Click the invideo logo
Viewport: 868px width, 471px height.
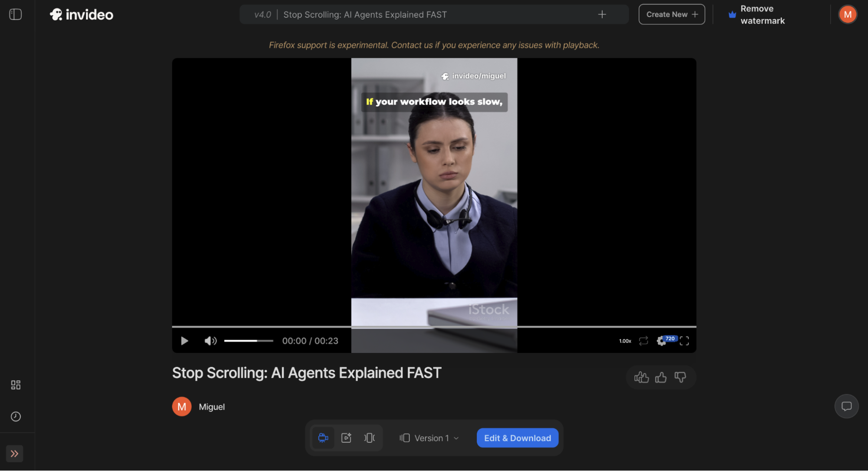tap(81, 14)
